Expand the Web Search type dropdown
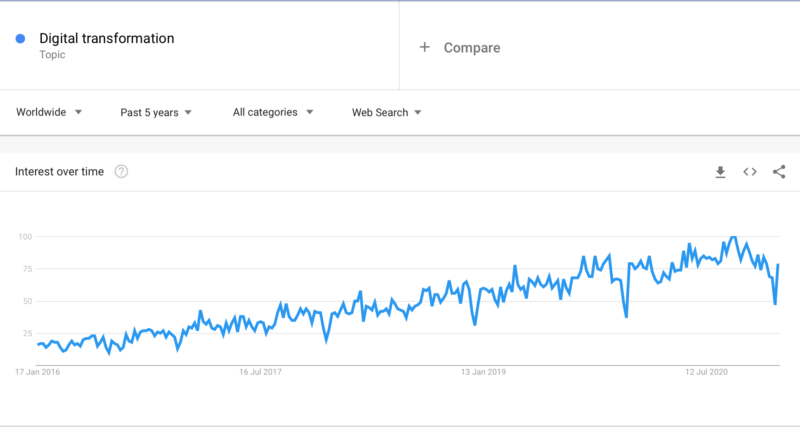800x427 pixels. pos(386,112)
